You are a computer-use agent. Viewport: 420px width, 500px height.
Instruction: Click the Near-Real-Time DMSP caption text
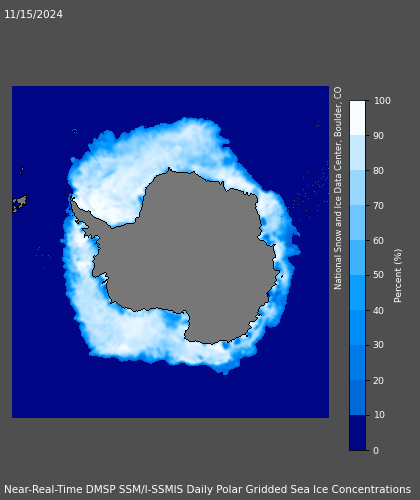tap(207, 489)
